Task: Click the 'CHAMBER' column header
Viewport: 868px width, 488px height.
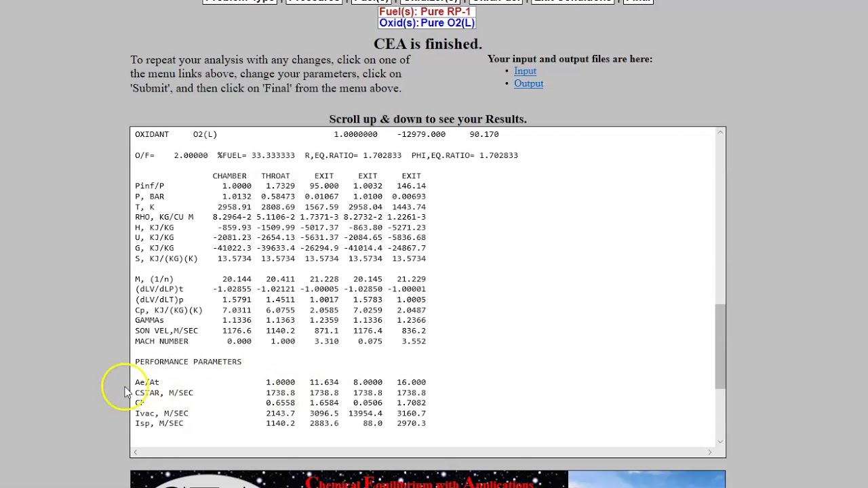Action: pyautogui.click(x=229, y=176)
